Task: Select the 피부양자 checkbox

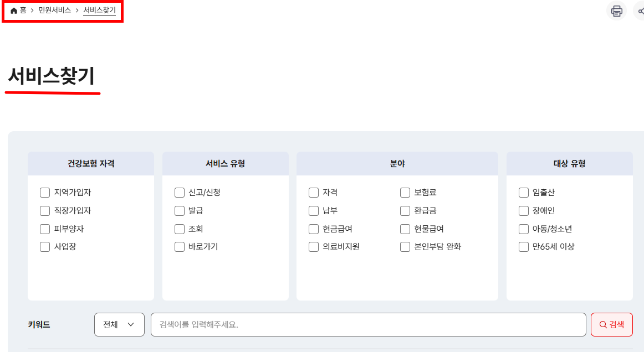Action: [x=45, y=229]
